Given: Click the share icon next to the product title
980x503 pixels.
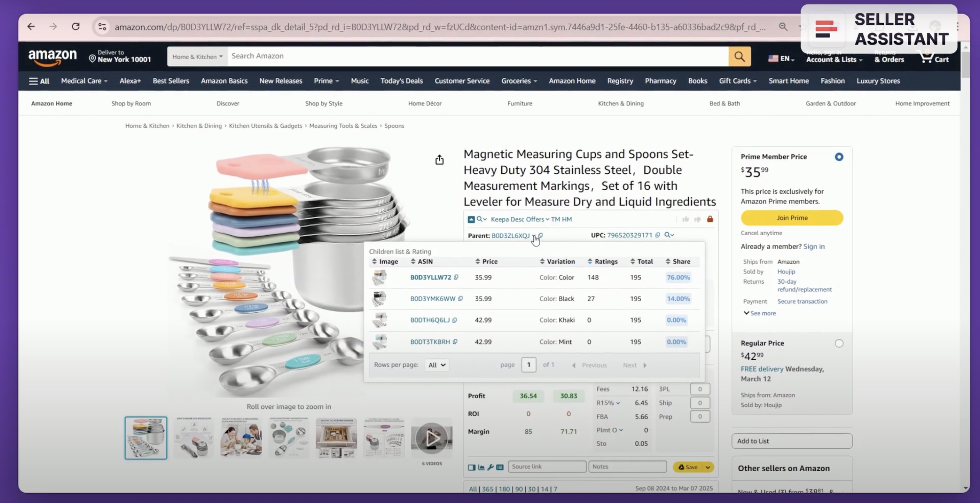Looking at the screenshot, I should pos(439,159).
